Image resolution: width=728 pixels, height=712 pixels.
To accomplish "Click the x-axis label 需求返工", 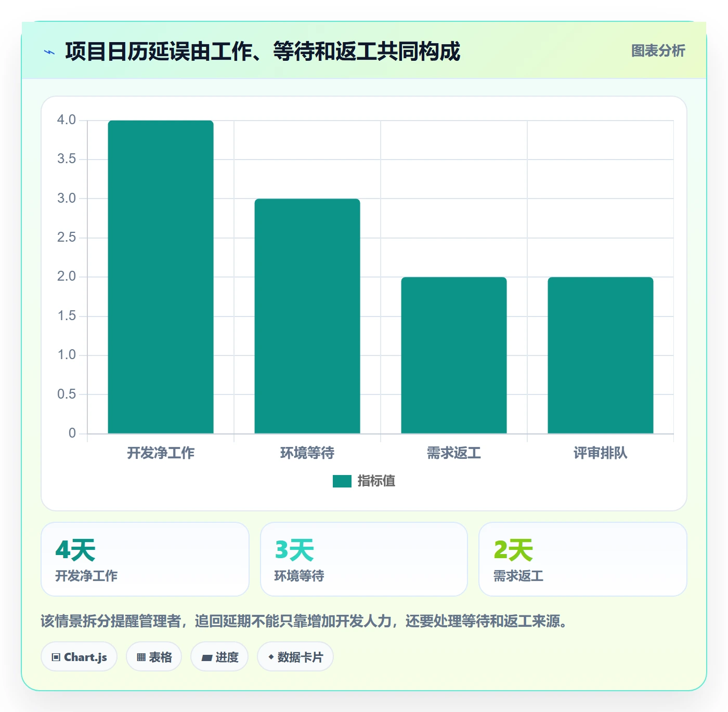I will (454, 453).
